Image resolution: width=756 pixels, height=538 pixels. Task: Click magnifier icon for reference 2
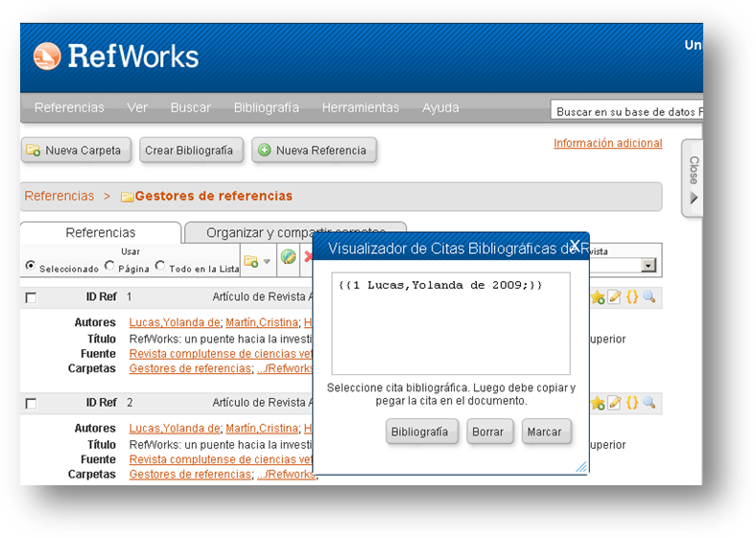(x=649, y=403)
